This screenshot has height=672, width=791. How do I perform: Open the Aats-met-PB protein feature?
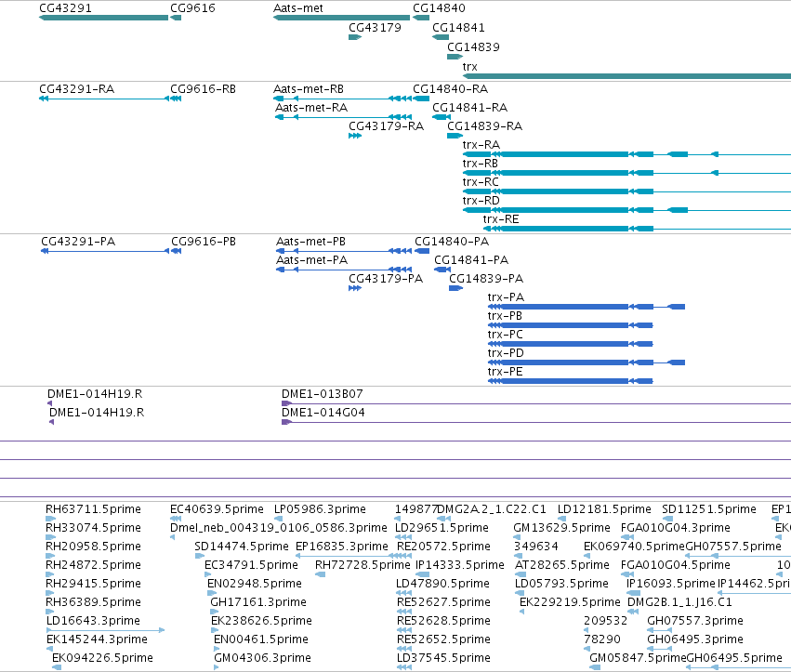(x=344, y=251)
